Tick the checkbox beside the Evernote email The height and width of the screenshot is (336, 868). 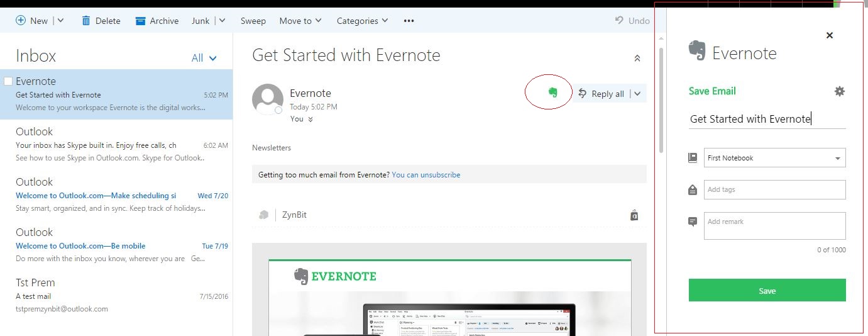(x=8, y=81)
